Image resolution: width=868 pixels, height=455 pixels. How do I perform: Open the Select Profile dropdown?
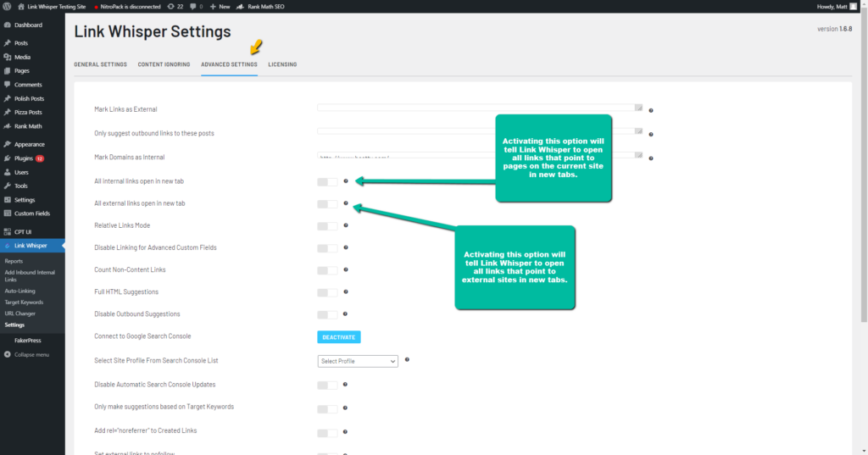[x=358, y=361]
